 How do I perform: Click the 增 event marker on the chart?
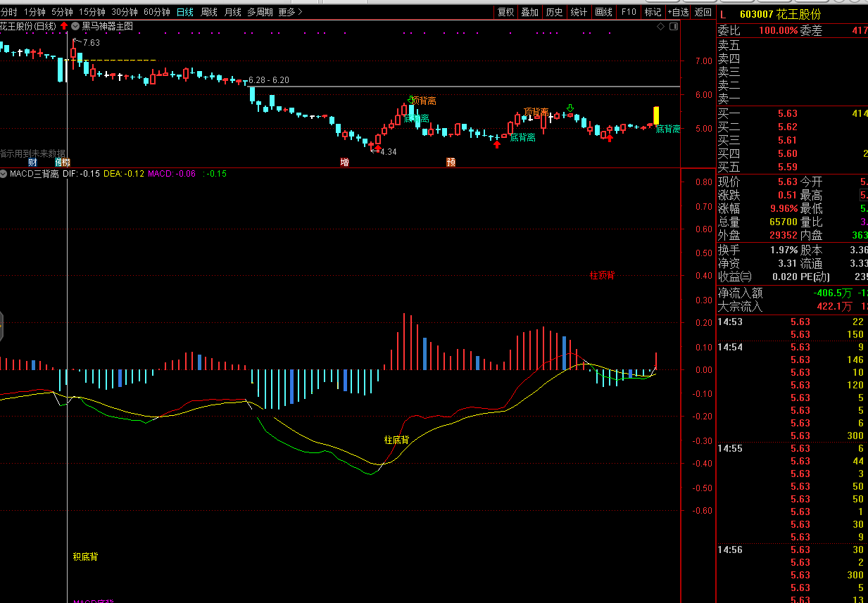click(344, 163)
